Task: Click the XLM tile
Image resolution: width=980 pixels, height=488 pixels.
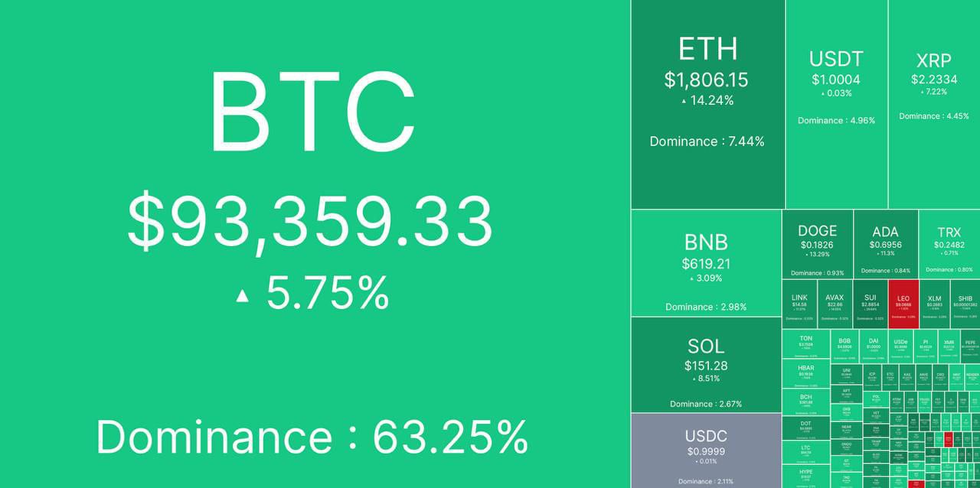Action: pyautogui.click(x=935, y=304)
